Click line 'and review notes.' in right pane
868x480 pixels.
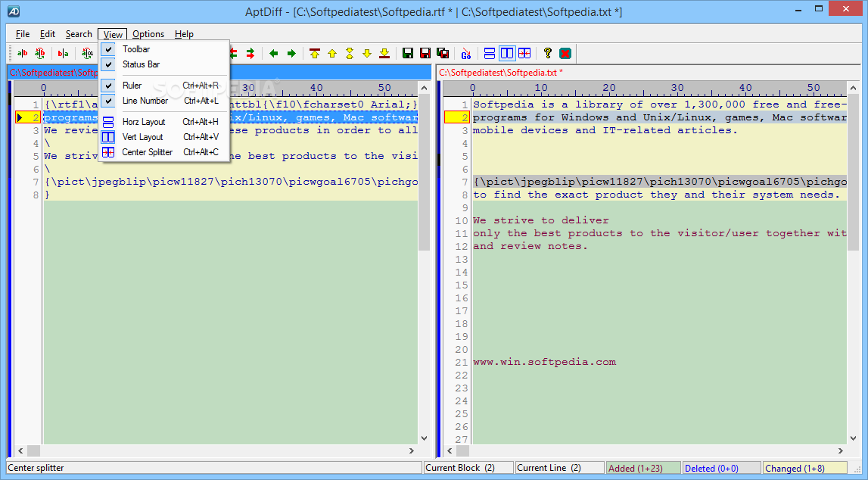530,246
